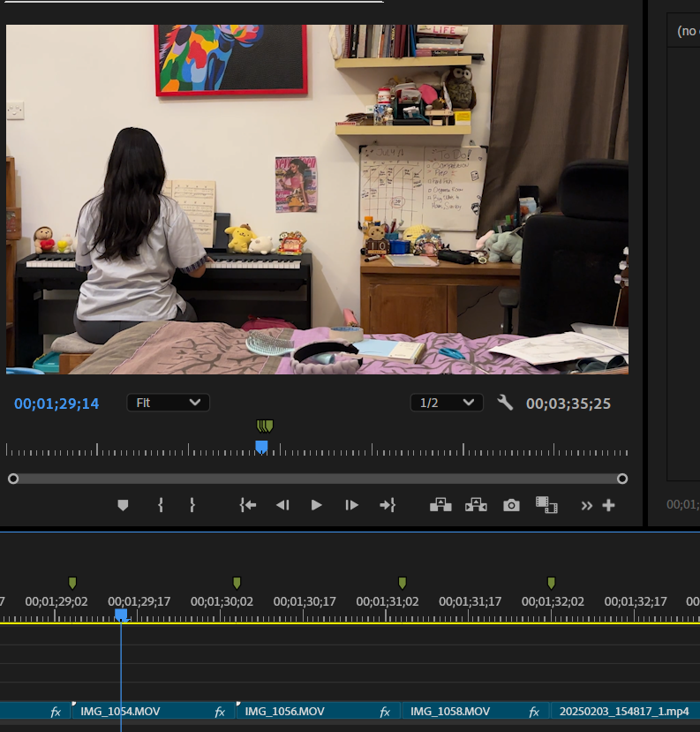The height and width of the screenshot is (732, 700).
Task: Open the 1/2 playback resolution dropdown
Action: (446, 403)
